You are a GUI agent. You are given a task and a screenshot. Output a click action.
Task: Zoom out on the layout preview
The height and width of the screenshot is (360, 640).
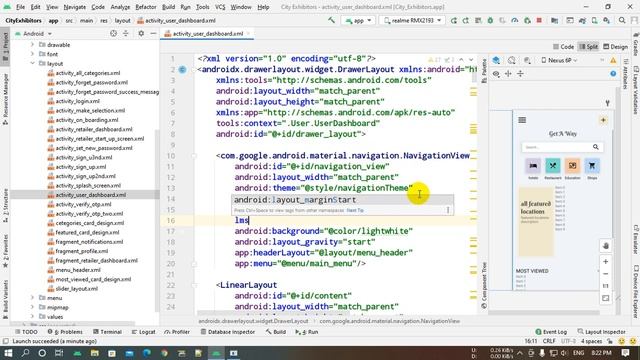606,274
